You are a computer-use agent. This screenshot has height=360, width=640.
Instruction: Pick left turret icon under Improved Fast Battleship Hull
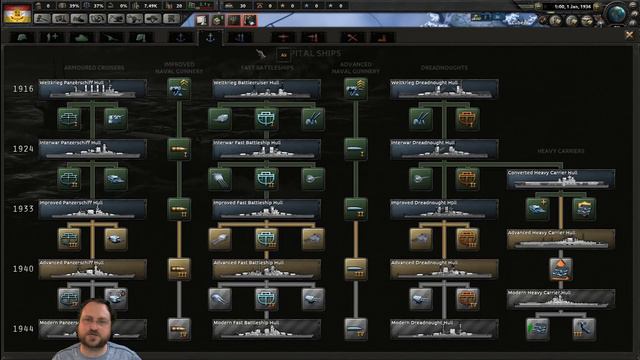pos(220,239)
